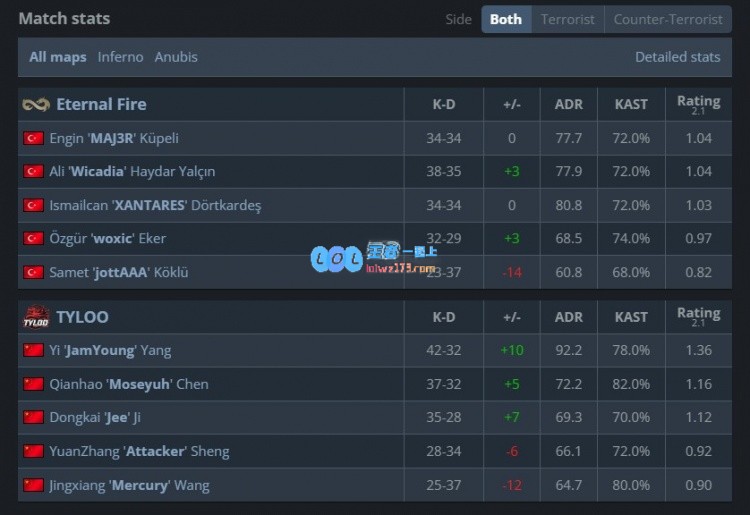Click the Chinese flag beside JamYoung

point(33,351)
